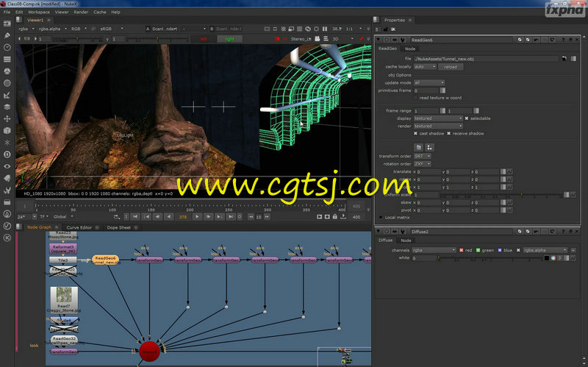Open the cache locally auto dropdown

[425, 67]
